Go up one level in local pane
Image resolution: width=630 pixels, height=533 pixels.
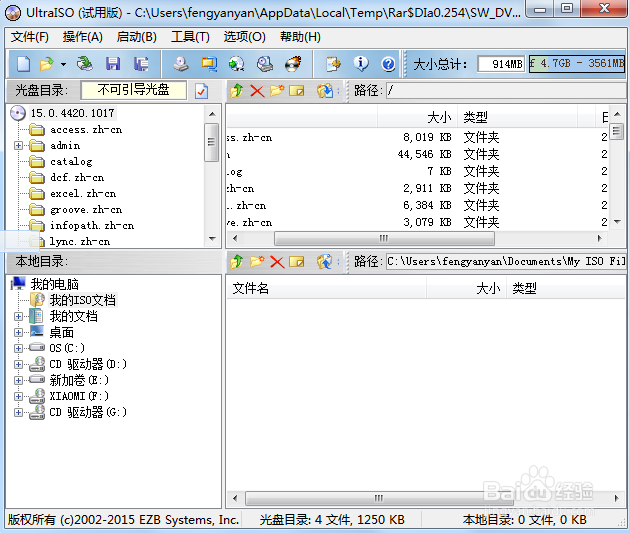coord(237,262)
